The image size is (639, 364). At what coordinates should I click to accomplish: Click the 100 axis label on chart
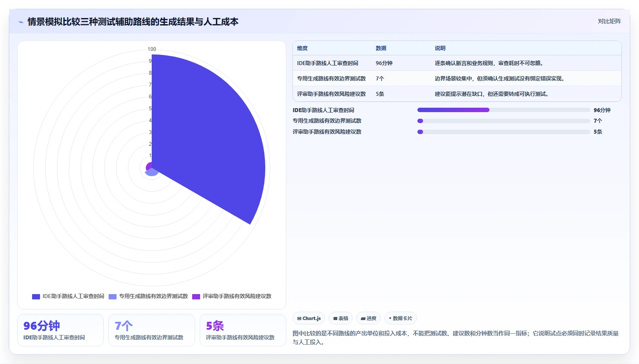152,49
